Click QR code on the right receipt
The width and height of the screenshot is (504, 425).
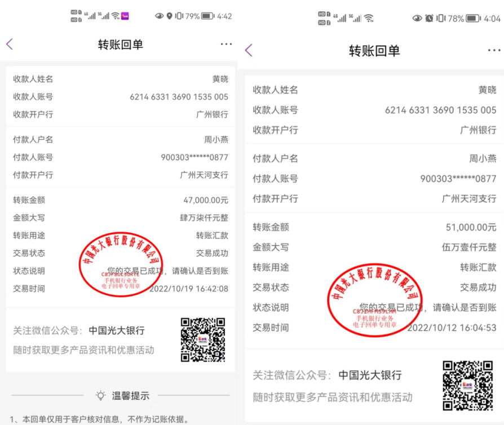pos(467,386)
